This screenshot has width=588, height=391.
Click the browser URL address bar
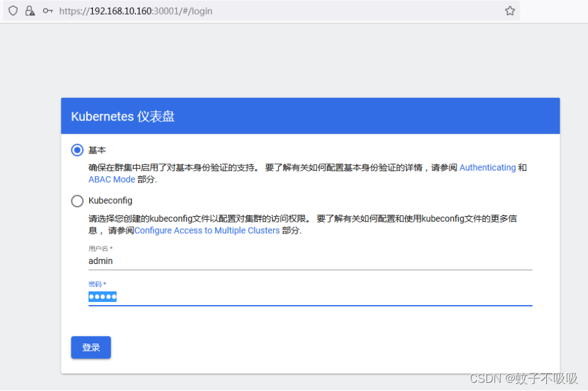pyautogui.click(x=262, y=11)
